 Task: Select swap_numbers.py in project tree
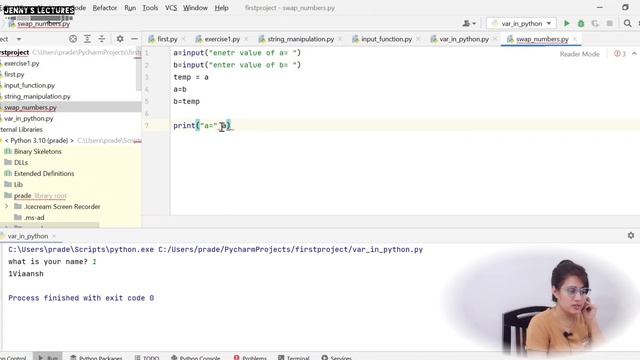[30, 107]
